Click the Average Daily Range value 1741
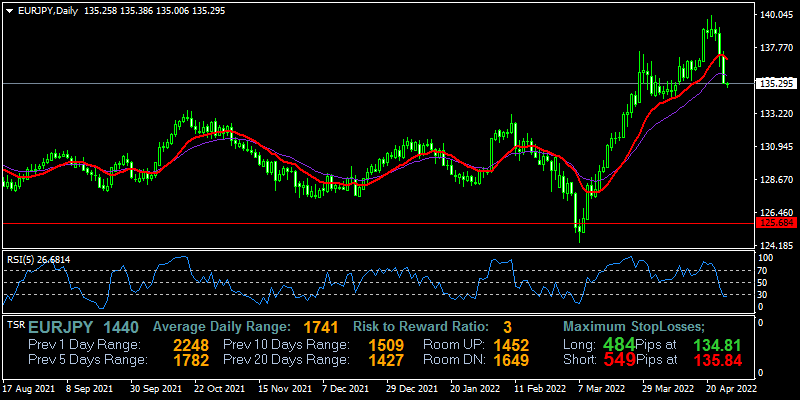The width and height of the screenshot is (800, 400). (320, 327)
